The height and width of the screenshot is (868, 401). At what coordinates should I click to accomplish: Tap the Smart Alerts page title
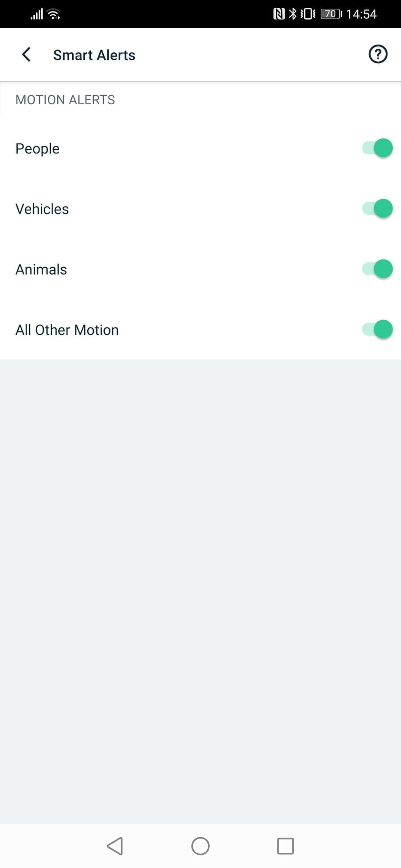coord(94,55)
